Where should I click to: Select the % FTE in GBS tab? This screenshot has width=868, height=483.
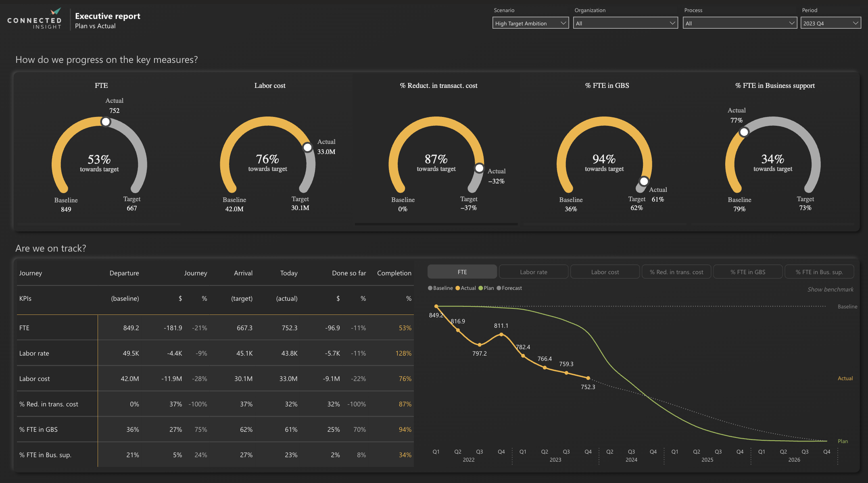click(x=748, y=272)
